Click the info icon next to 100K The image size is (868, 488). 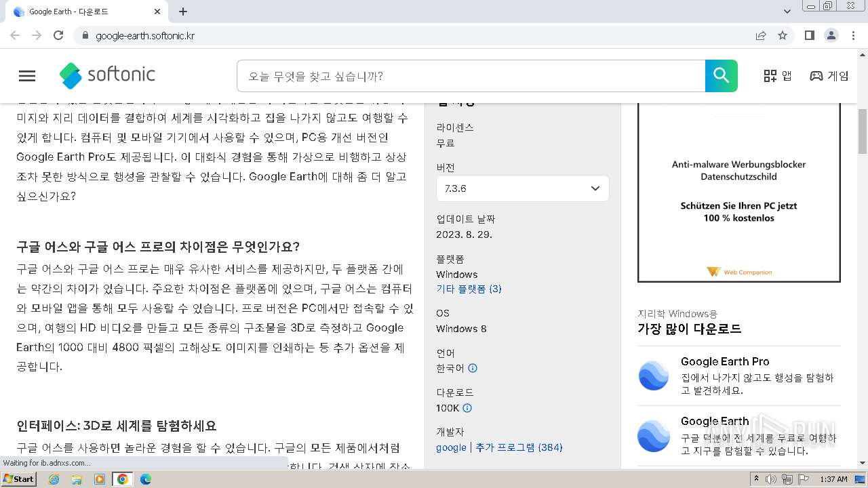point(467,408)
